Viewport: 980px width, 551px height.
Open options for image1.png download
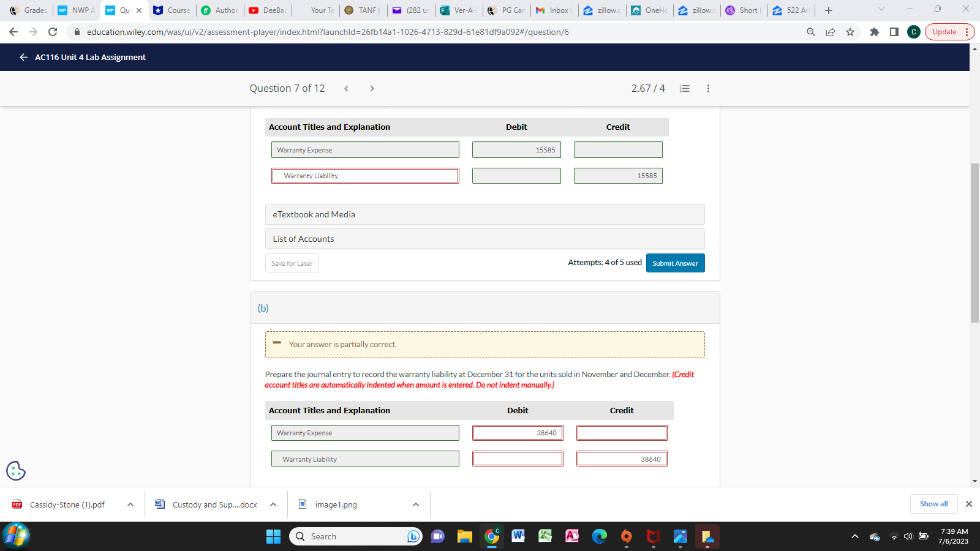tap(416, 504)
